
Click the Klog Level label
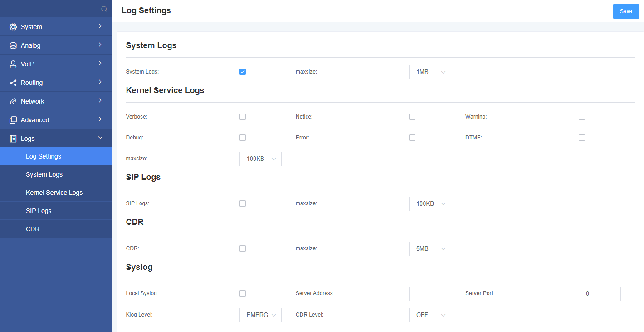[x=139, y=315]
